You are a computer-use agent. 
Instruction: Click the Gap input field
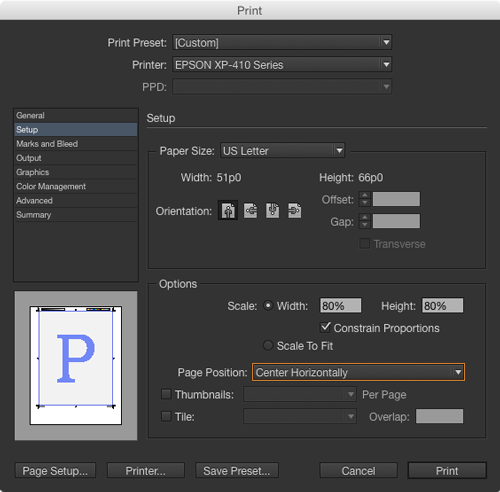click(396, 221)
